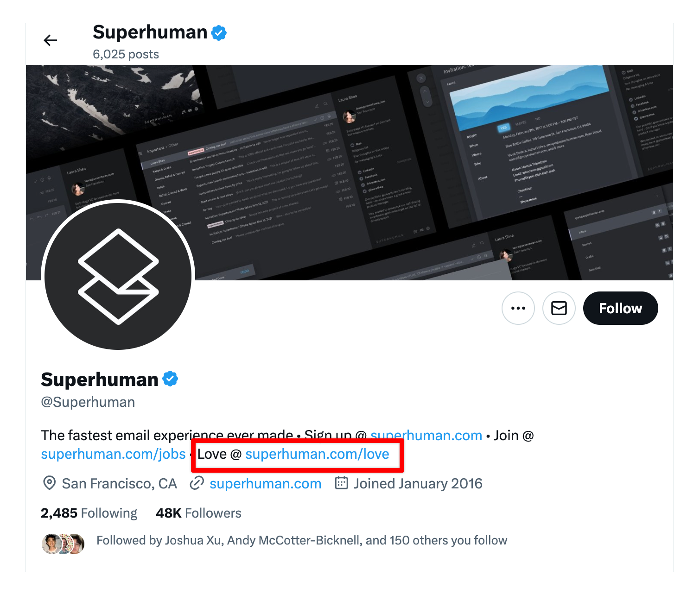Click the envelope message icon
The image size is (700, 595).
point(559,308)
